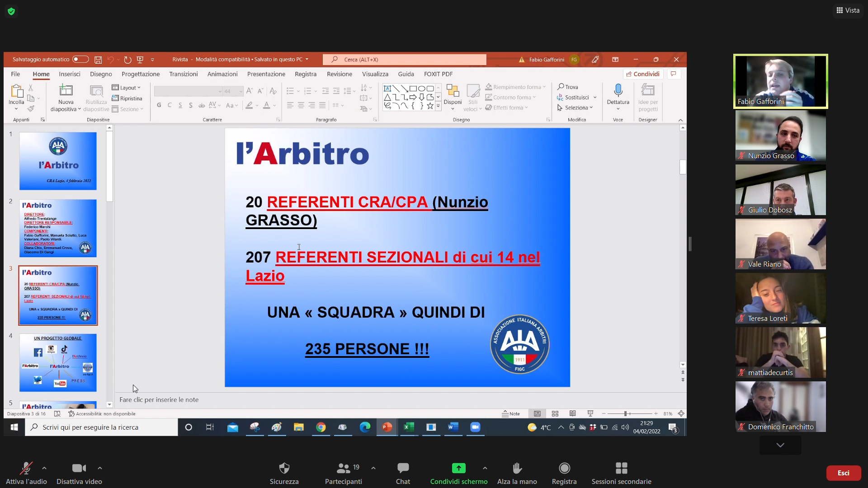Click Alza la mano hand icon
This screenshot has height=488, width=868.
point(517,468)
